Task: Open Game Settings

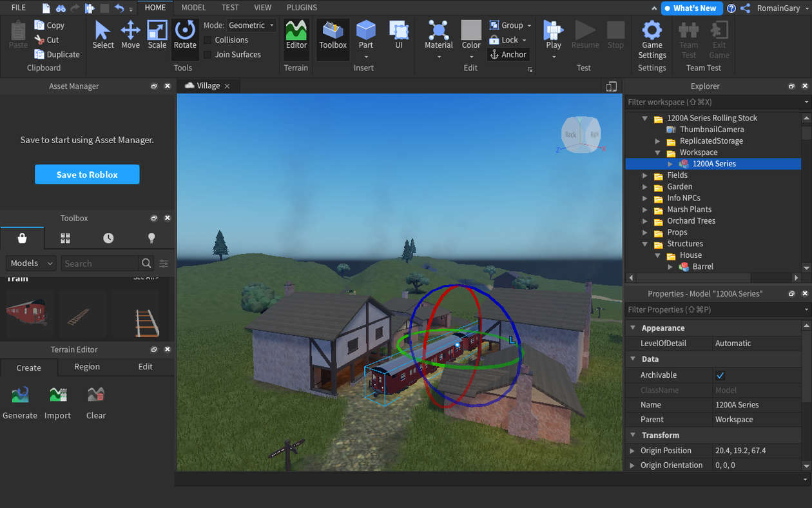Action: pos(652,39)
